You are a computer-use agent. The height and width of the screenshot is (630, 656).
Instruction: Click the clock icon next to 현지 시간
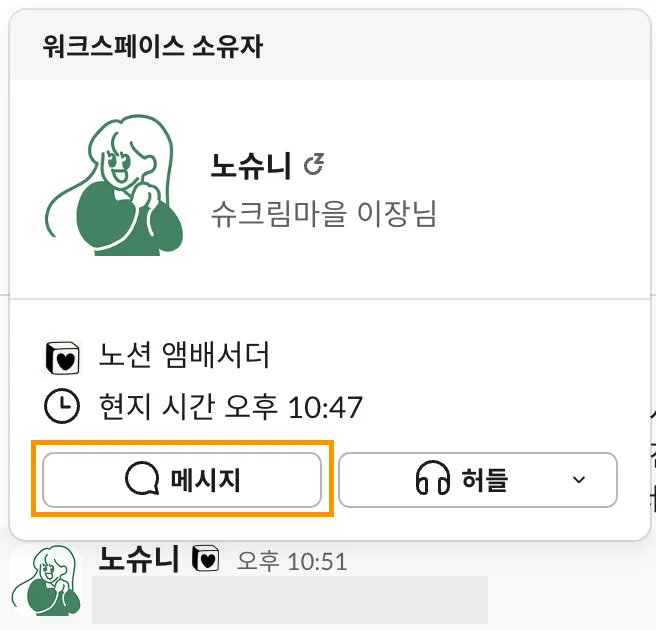point(62,406)
